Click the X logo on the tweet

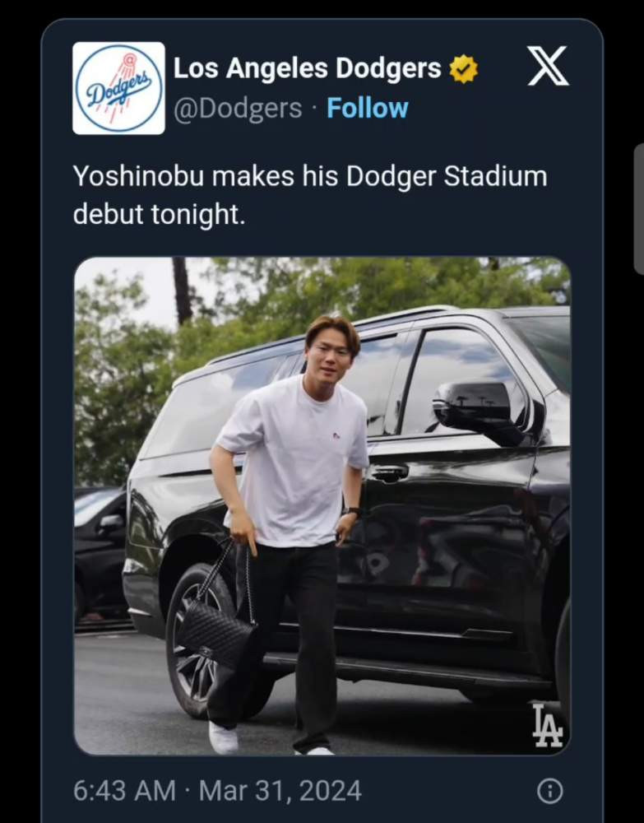pos(548,66)
